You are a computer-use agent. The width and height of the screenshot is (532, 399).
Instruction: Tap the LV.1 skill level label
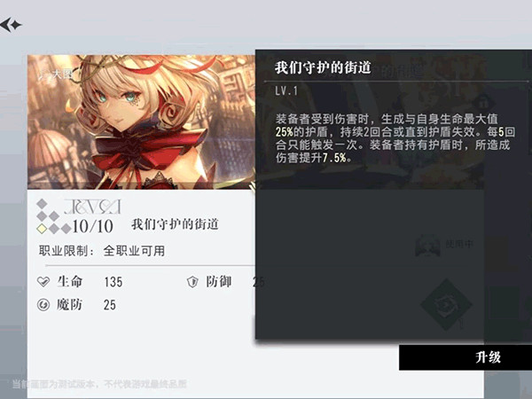tap(286, 91)
